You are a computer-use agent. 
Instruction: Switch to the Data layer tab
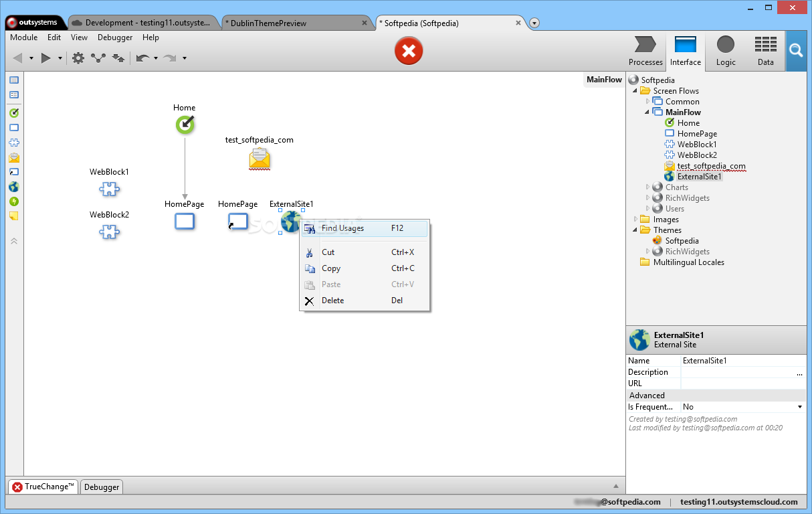(x=766, y=51)
